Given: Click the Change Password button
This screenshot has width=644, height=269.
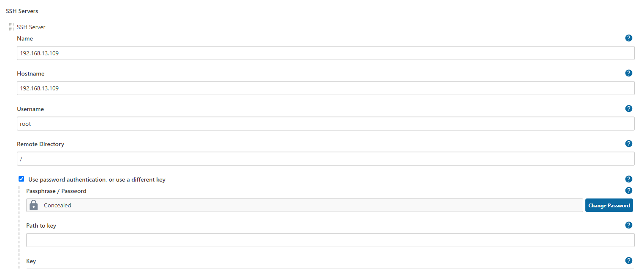Looking at the screenshot, I should point(609,205).
